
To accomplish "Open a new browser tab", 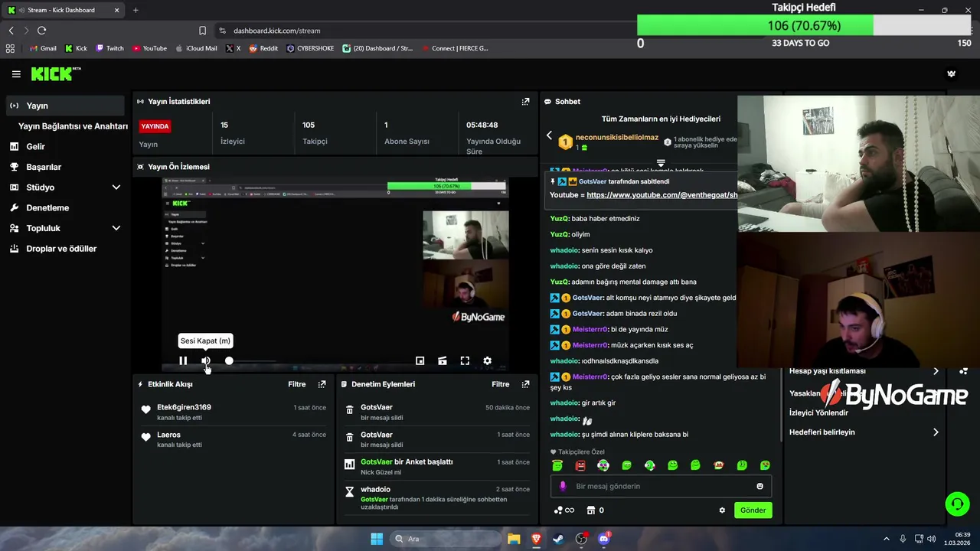I will pos(136,10).
